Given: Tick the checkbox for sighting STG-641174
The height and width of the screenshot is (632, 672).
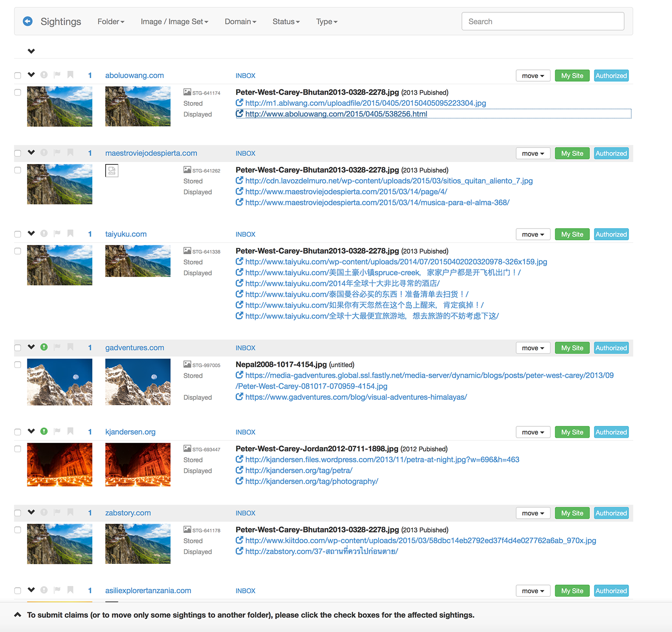Looking at the screenshot, I should coord(17,92).
